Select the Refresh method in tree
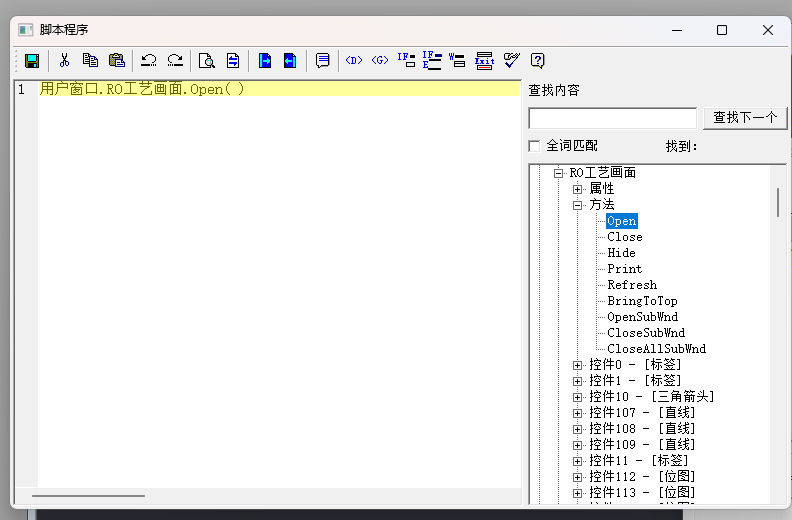 point(631,285)
